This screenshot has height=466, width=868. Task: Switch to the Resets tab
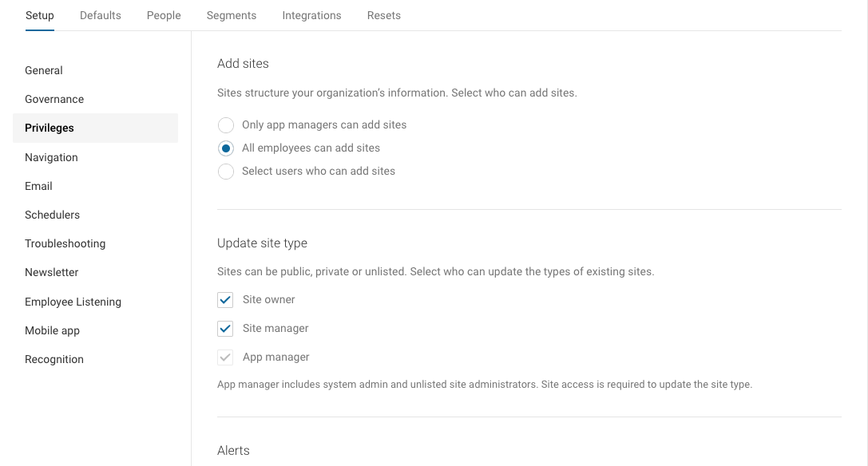coord(383,15)
